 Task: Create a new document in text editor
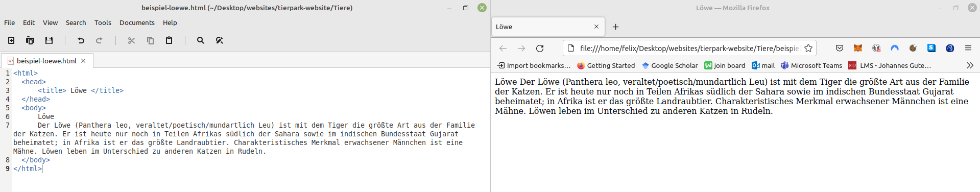pos(11,40)
